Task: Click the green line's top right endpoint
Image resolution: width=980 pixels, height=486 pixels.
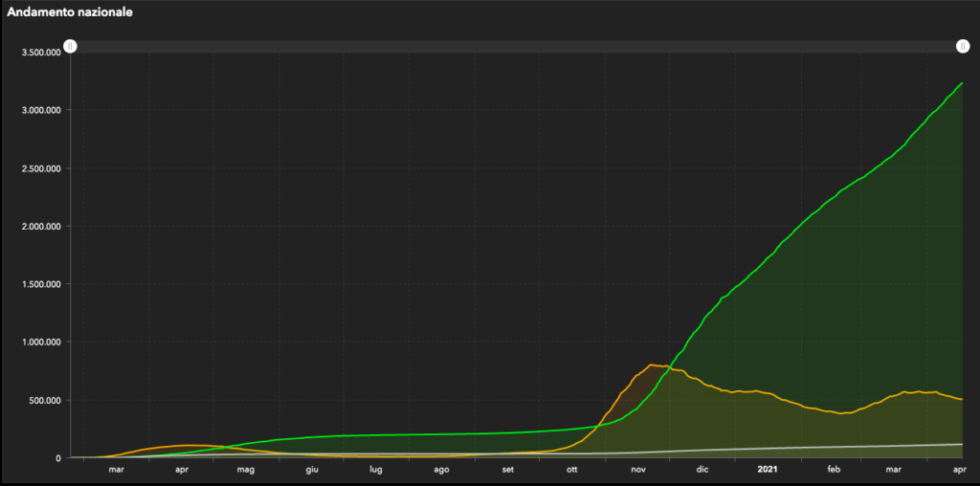Action: (961, 84)
